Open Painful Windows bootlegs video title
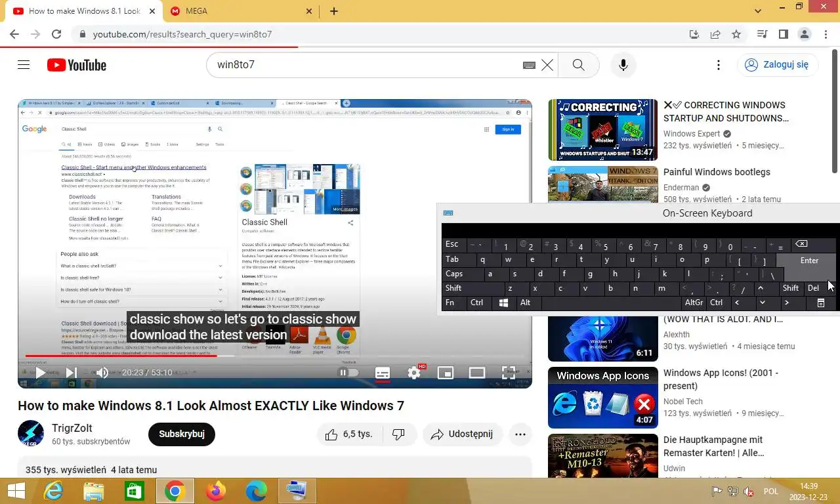840x504 pixels. (717, 172)
